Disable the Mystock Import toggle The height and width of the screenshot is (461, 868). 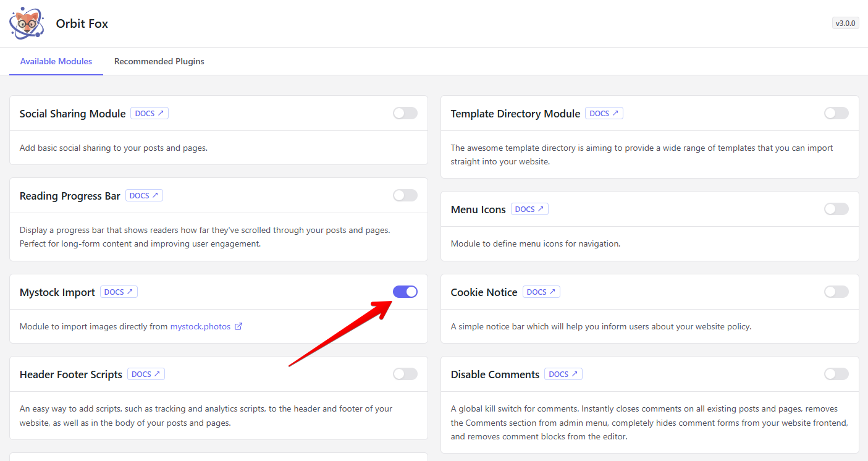405,292
